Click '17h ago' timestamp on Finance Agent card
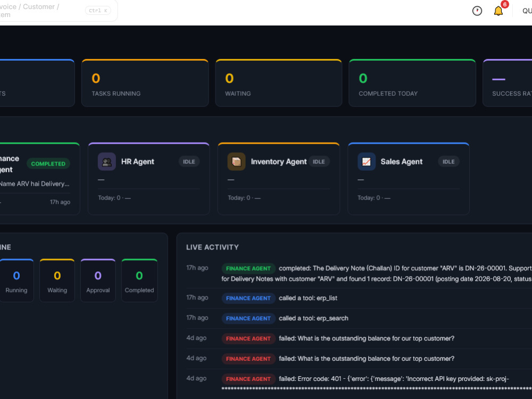The width and height of the screenshot is (532, 399). [x=60, y=202]
